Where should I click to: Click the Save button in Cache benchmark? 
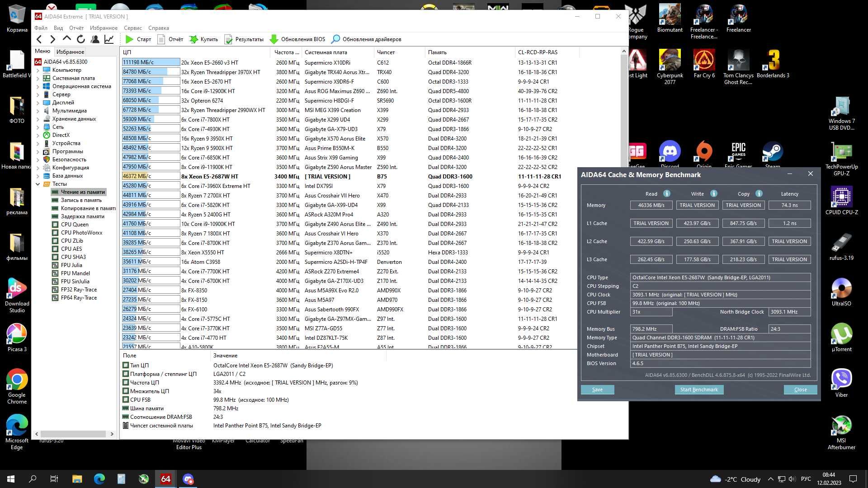(597, 389)
